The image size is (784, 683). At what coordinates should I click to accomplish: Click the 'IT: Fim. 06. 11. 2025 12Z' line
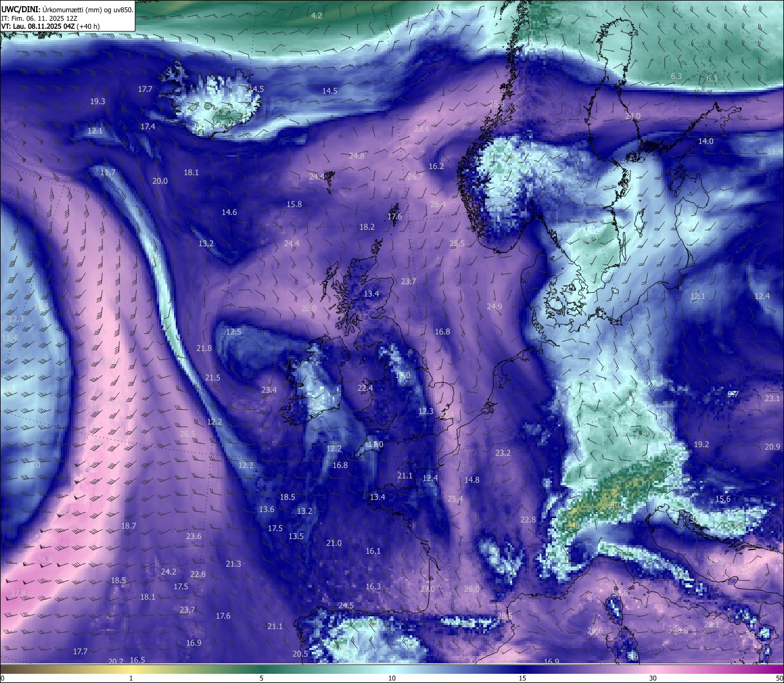coord(39,18)
